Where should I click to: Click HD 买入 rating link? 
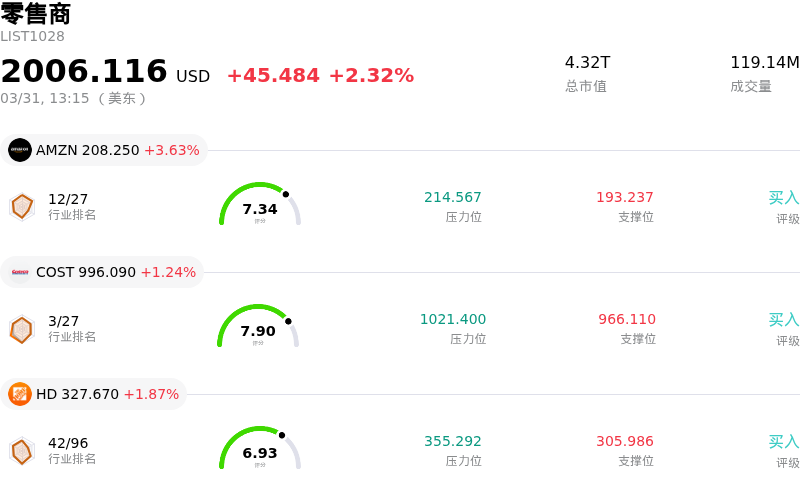tap(783, 442)
